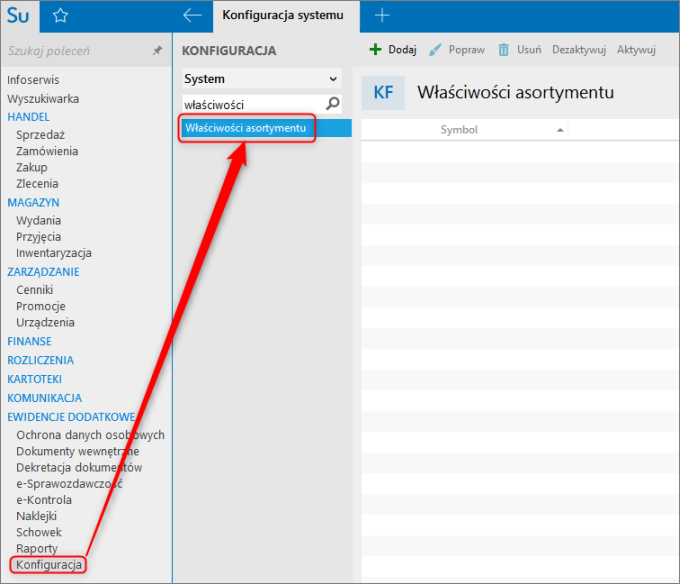Pin the command search panel
The width and height of the screenshot is (680, 584).
pos(157,51)
